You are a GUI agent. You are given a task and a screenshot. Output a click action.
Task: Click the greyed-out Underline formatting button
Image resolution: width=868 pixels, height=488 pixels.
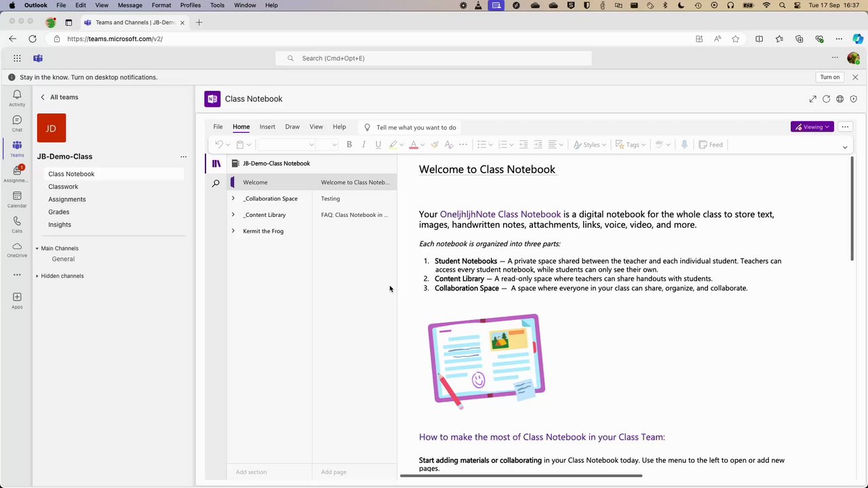[x=378, y=144]
